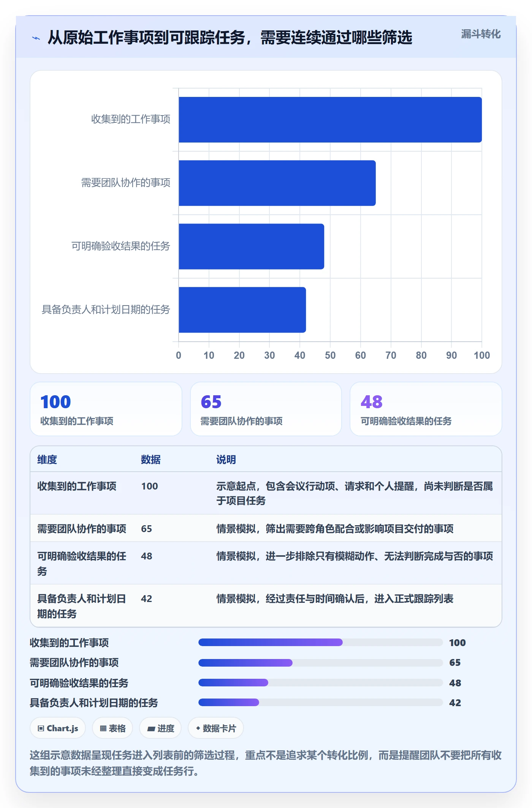
Task: Click the progress bar for 收集到的工作事项
Action: point(321,642)
